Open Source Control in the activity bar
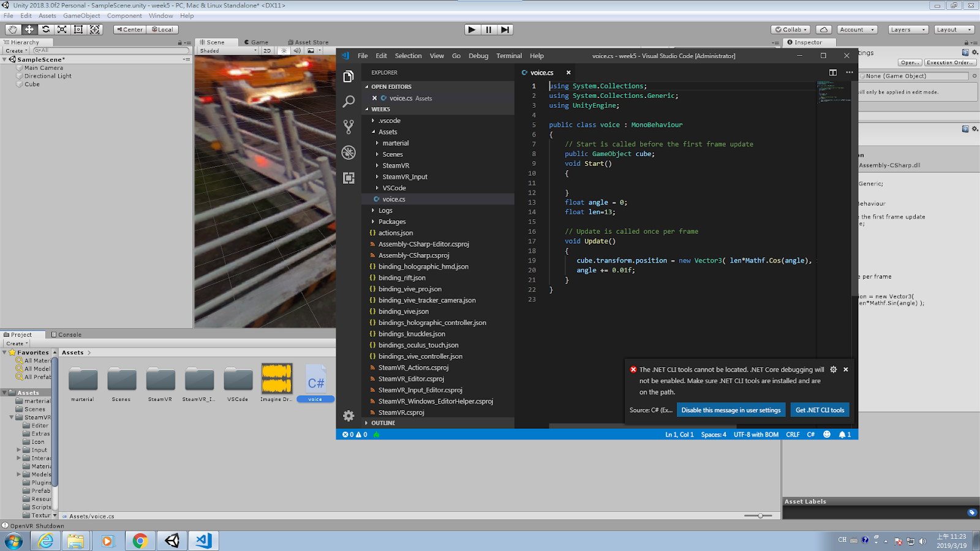 click(x=349, y=127)
